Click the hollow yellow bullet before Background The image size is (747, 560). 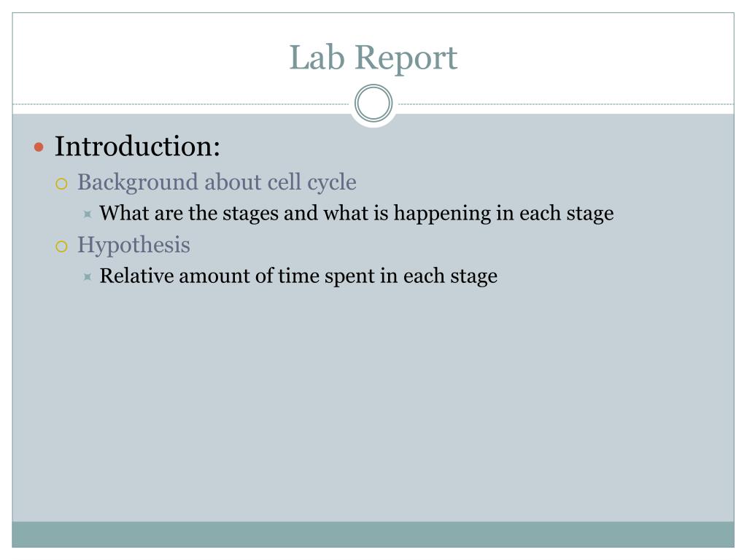[x=61, y=183]
